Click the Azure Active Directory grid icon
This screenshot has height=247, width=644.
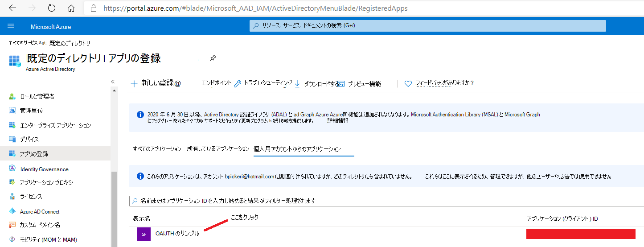point(15,61)
